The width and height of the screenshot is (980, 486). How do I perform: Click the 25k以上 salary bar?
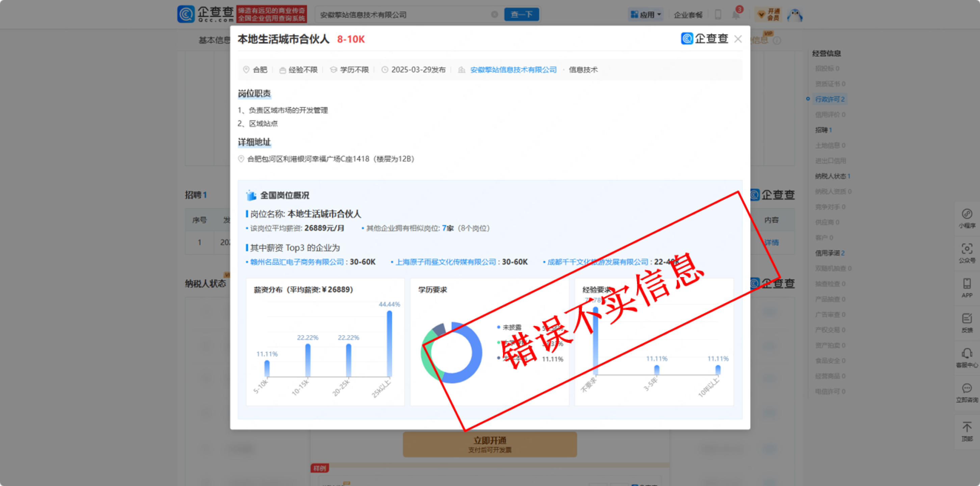(x=389, y=343)
